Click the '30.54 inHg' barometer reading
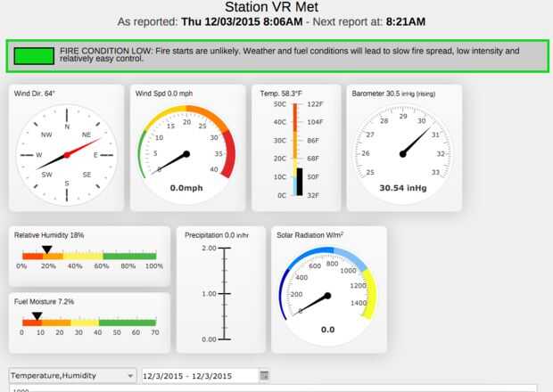The width and height of the screenshot is (553, 392). click(403, 188)
